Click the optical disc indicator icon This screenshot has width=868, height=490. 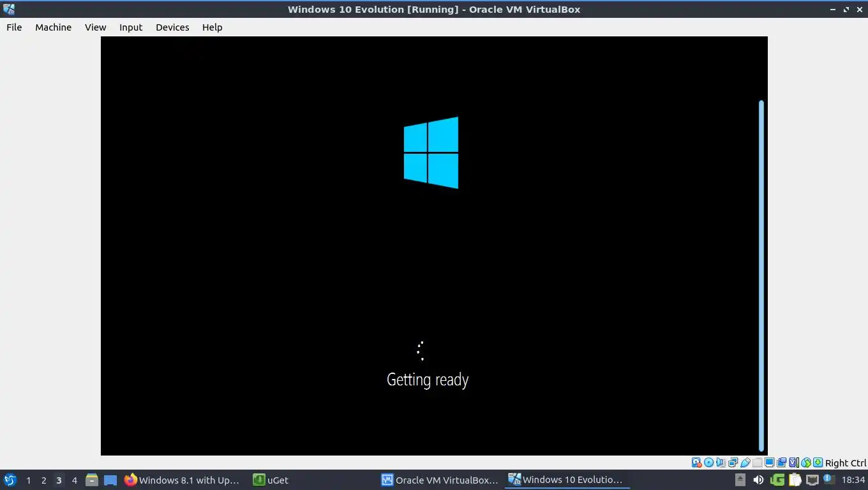click(x=708, y=463)
